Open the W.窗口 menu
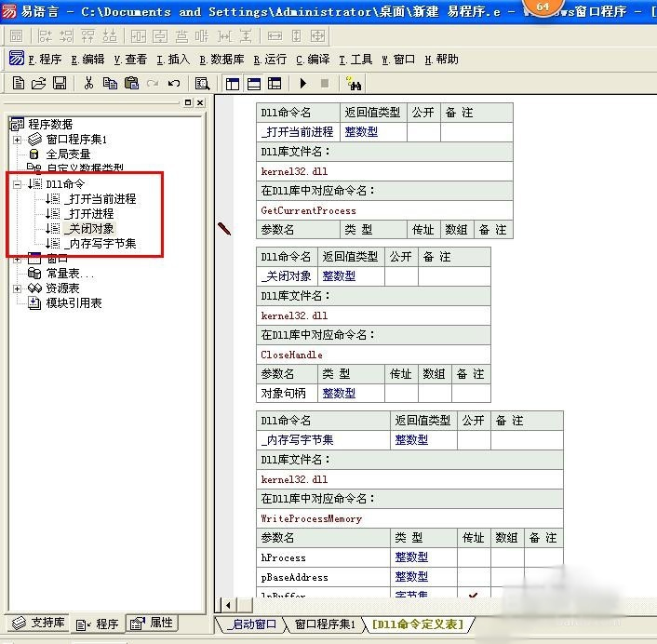The height and width of the screenshot is (644, 657). point(398,60)
